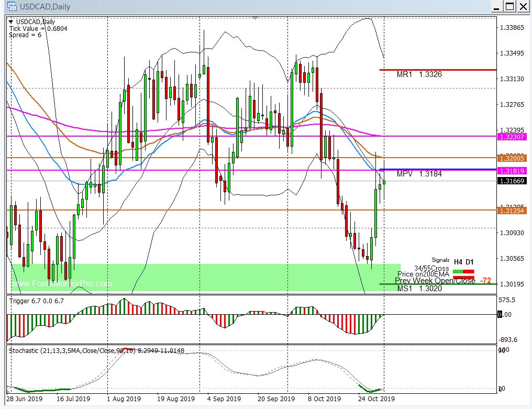Screen dimensions: 532x409
Task: Minimize the USDCAD chart window
Action: (495, 6)
